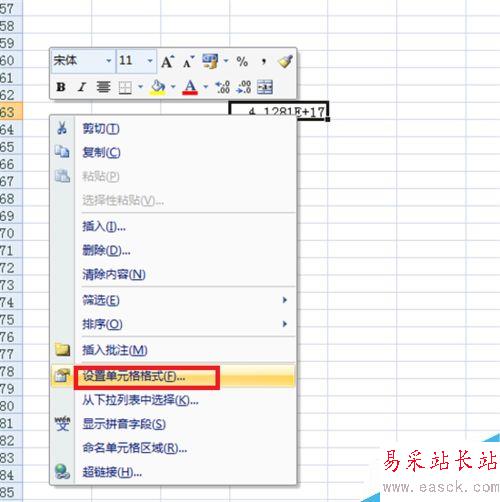Open the 排序(O) submenu

(173, 324)
